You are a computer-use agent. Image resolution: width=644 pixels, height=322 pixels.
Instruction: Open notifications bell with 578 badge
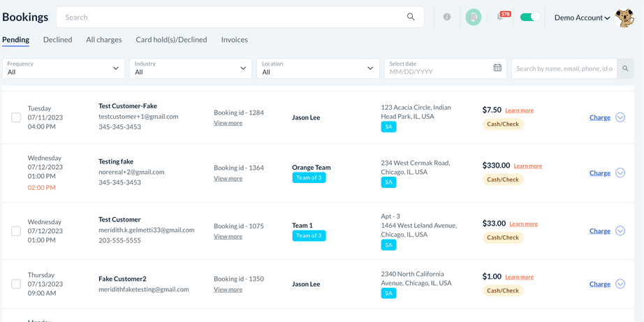(x=501, y=17)
